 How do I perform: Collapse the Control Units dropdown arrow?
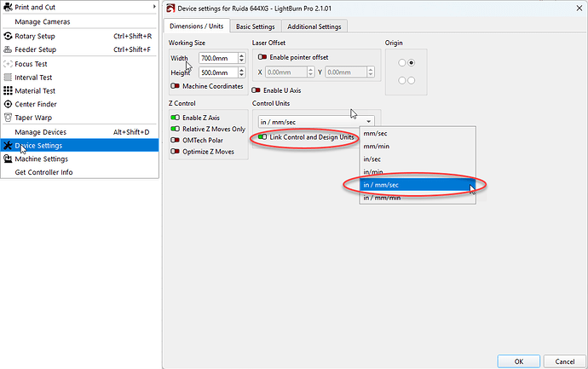pos(369,122)
